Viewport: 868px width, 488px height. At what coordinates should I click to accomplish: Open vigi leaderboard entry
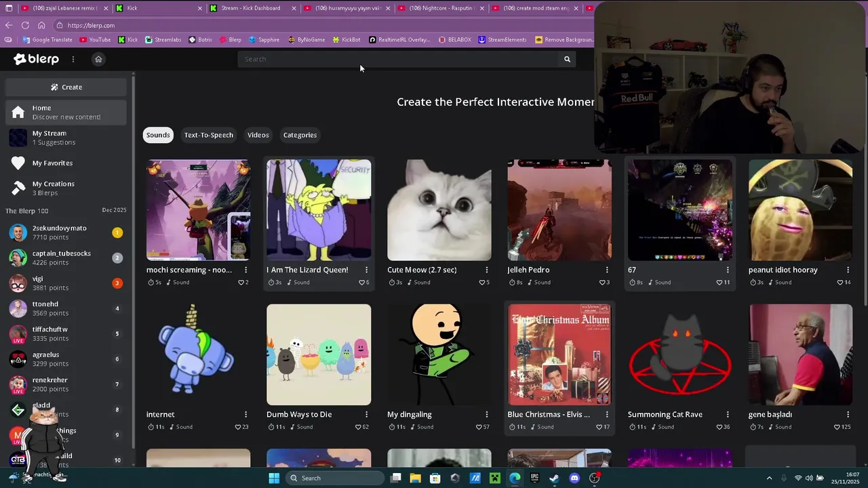(x=66, y=283)
